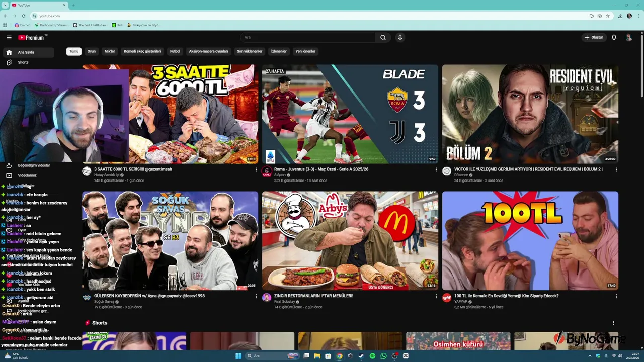Open the Discord bookmark

click(23, 25)
